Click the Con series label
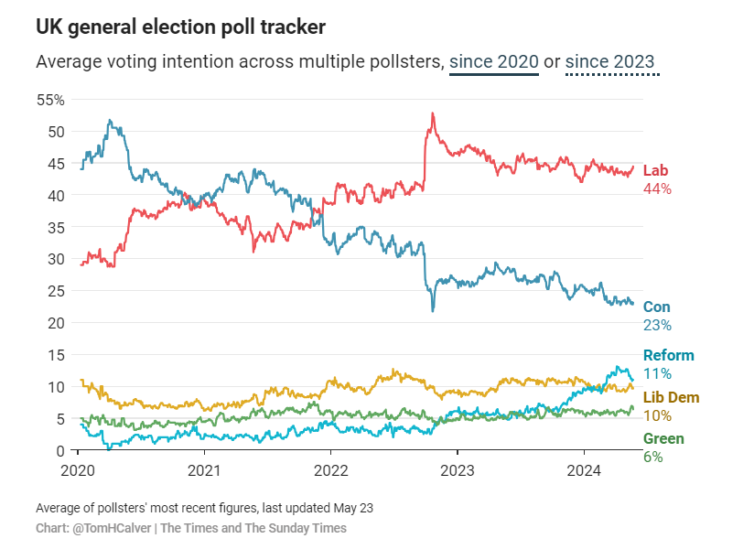The width and height of the screenshot is (754, 560). pyautogui.click(x=657, y=307)
